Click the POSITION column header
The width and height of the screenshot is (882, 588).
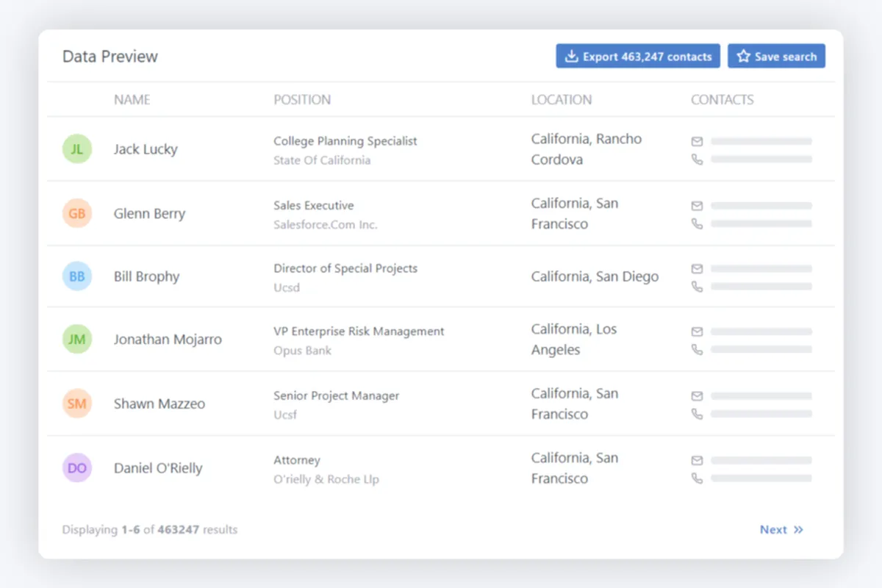click(x=302, y=100)
